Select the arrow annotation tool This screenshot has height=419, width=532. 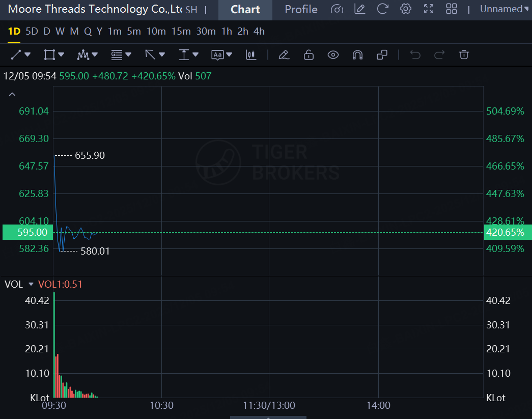point(150,54)
